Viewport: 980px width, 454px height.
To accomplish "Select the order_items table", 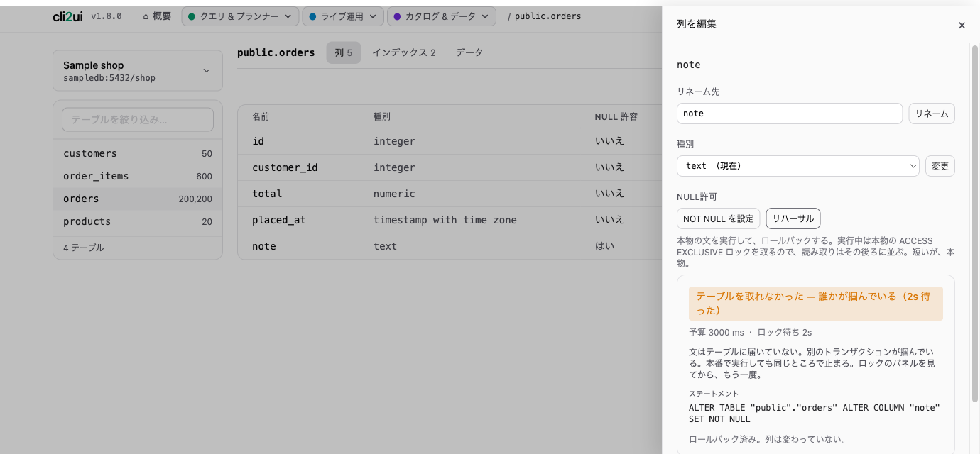I will tap(138, 176).
